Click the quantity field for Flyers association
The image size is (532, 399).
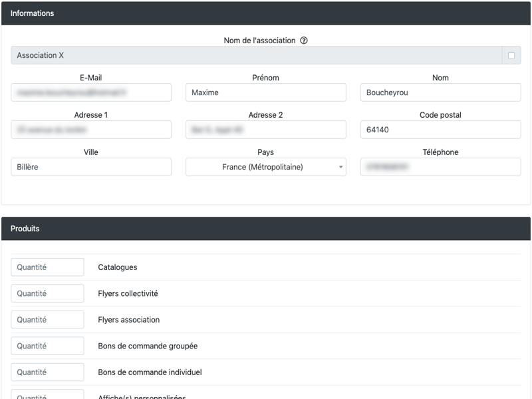(47, 320)
